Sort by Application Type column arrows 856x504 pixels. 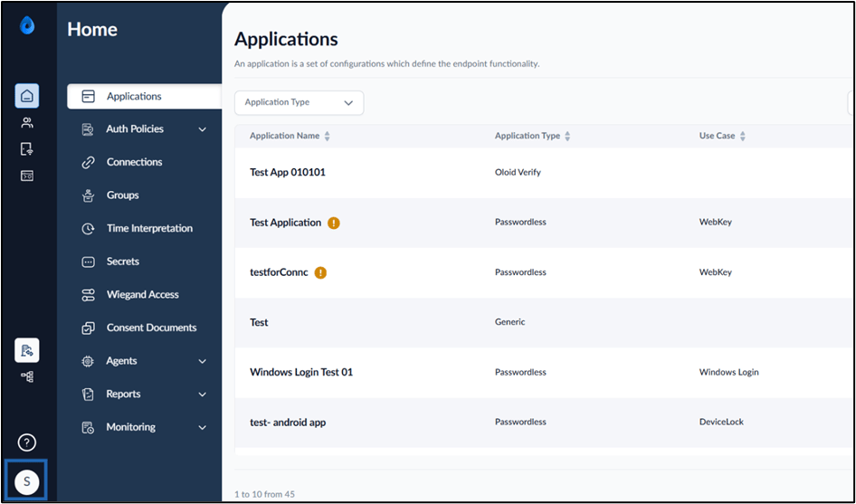click(x=567, y=137)
